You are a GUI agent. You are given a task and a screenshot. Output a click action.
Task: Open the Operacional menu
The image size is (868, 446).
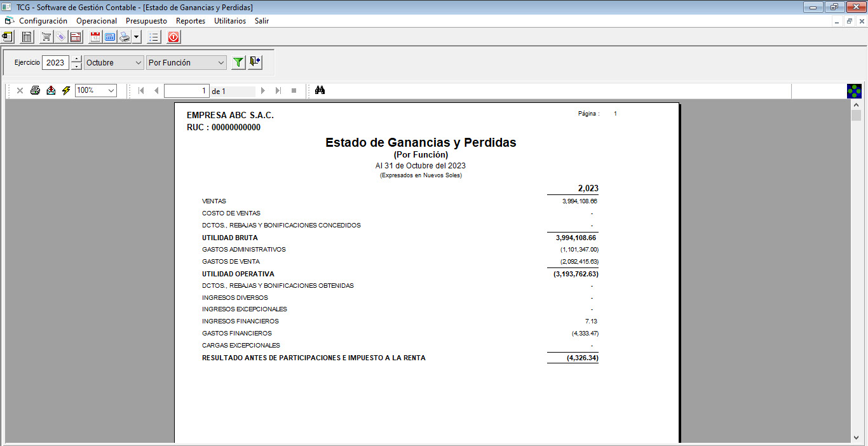pos(97,21)
